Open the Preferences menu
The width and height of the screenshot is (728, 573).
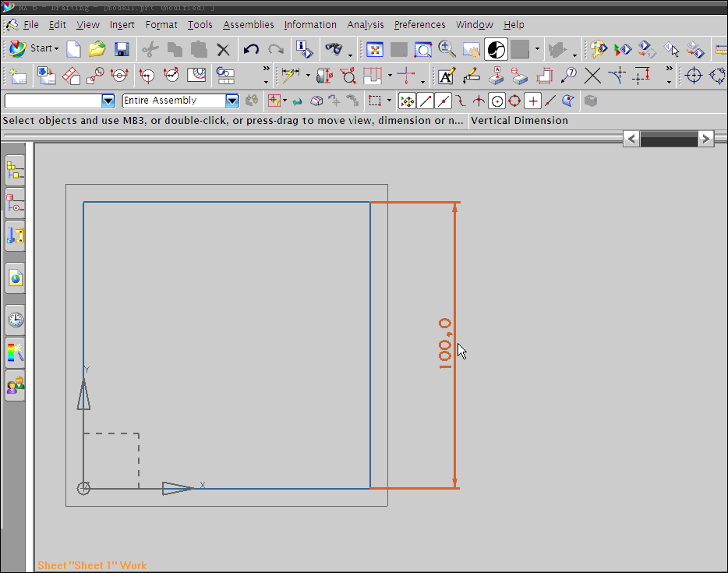[419, 25]
